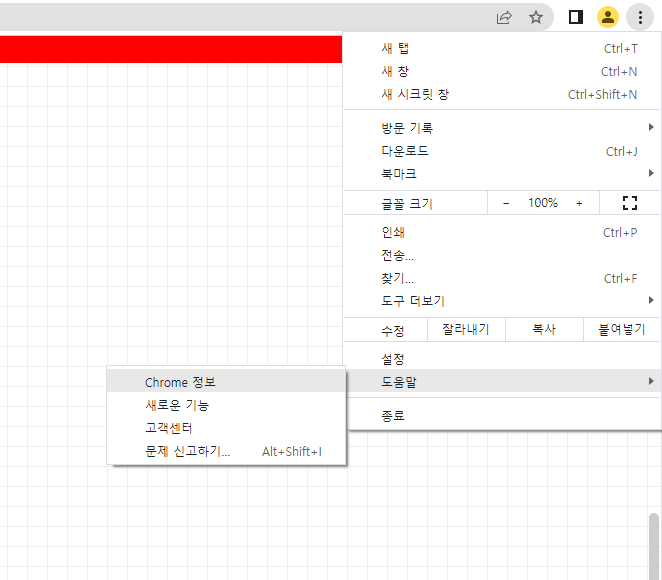This screenshot has width=662, height=580.
Task: Choose 문제 신고하기 in help submenu
Action: pos(188,451)
